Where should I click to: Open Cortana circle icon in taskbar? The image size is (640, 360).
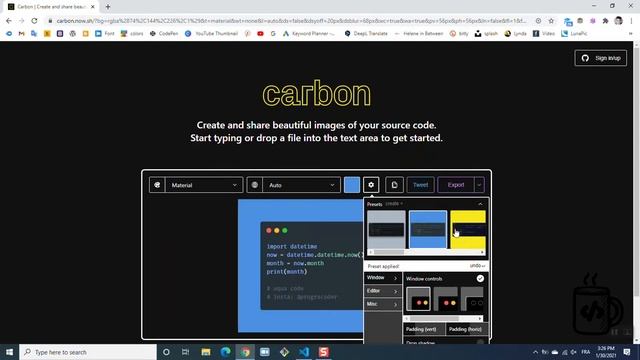coord(166,352)
